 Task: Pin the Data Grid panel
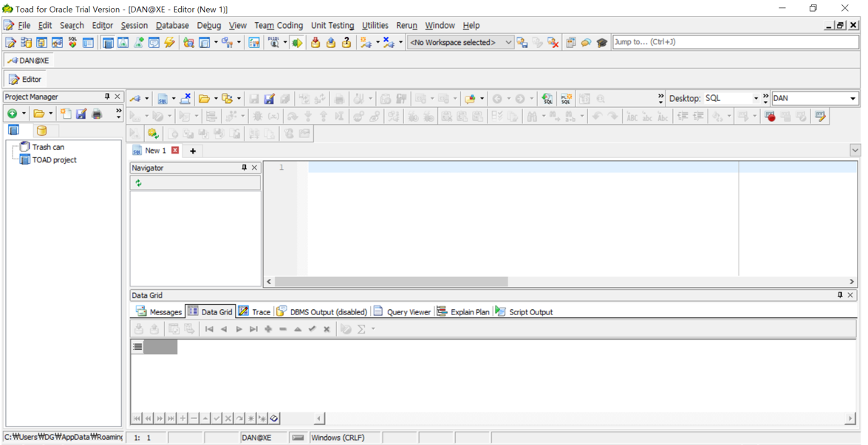pos(841,295)
